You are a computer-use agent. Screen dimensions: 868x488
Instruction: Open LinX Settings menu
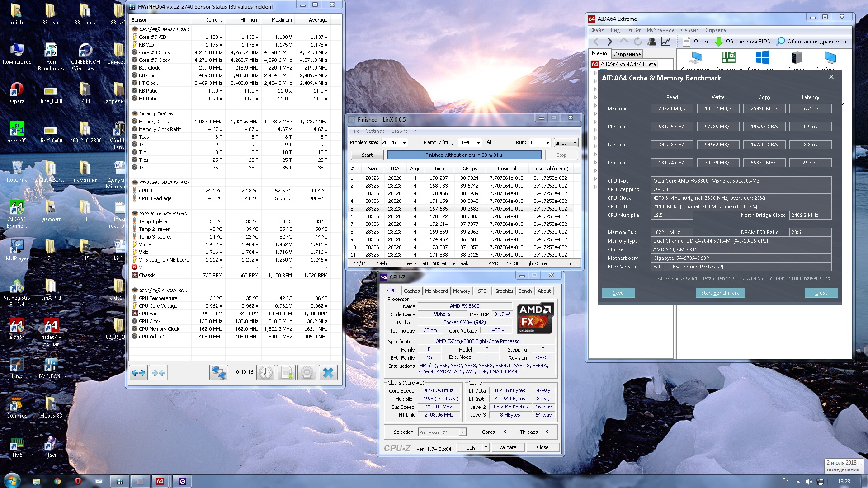click(x=375, y=131)
